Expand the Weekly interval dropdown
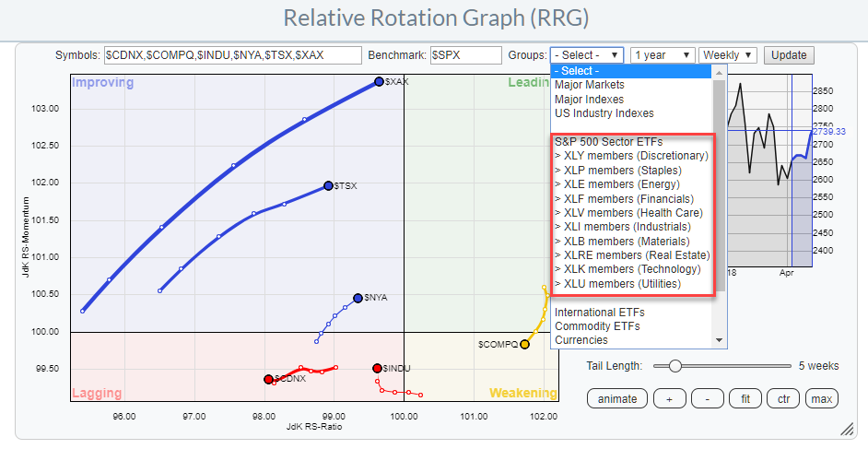Screen dimensions: 868x449 coord(728,55)
